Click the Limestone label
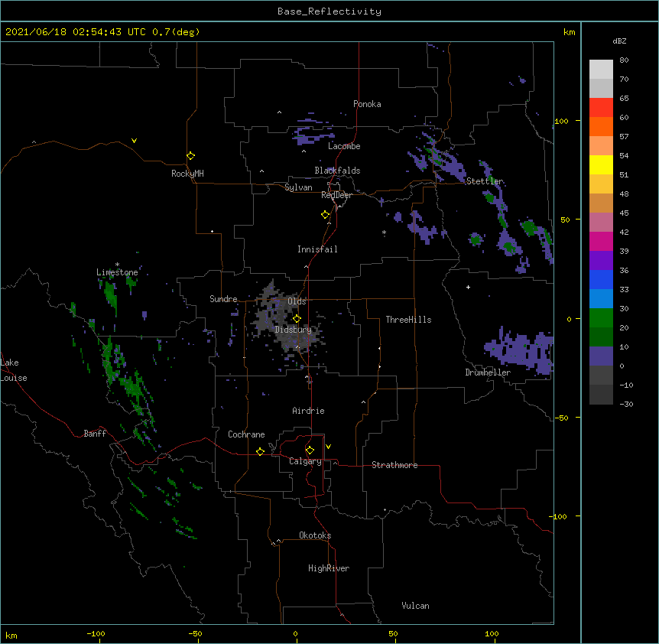This screenshot has width=659, height=644. pyautogui.click(x=117, y=272)
